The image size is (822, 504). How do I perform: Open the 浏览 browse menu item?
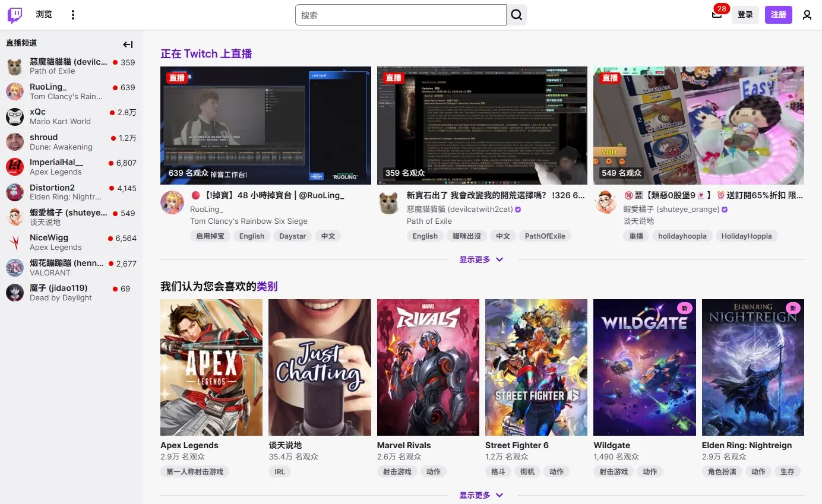point(44,14)
